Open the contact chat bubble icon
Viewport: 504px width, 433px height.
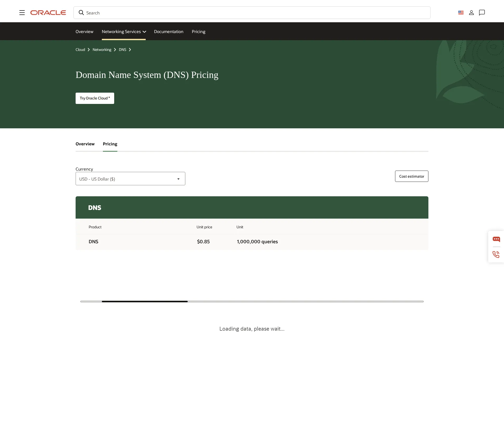click(482, 13)
